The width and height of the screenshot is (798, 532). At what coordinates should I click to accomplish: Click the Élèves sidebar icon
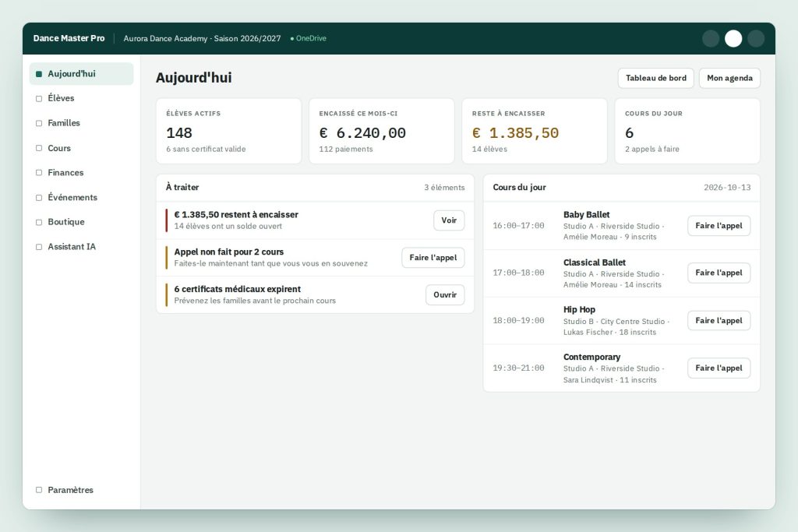tap(39, 99)
